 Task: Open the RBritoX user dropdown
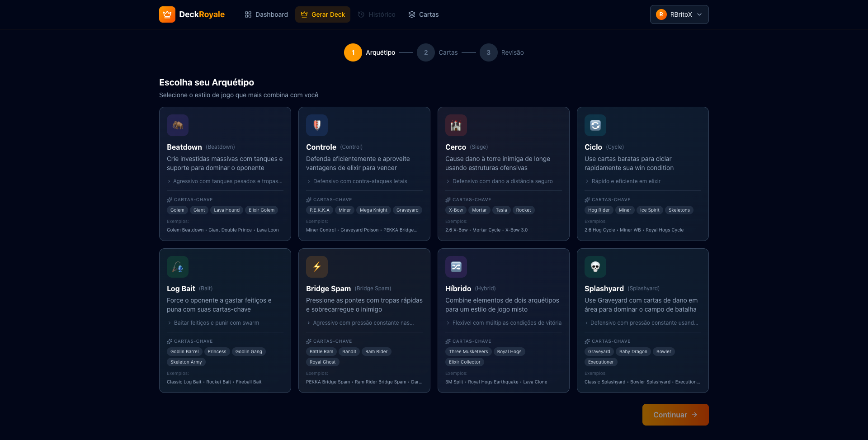[679, 14]
